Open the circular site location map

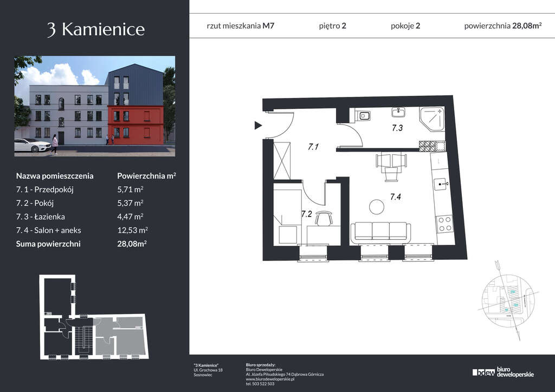click(507, 300)
